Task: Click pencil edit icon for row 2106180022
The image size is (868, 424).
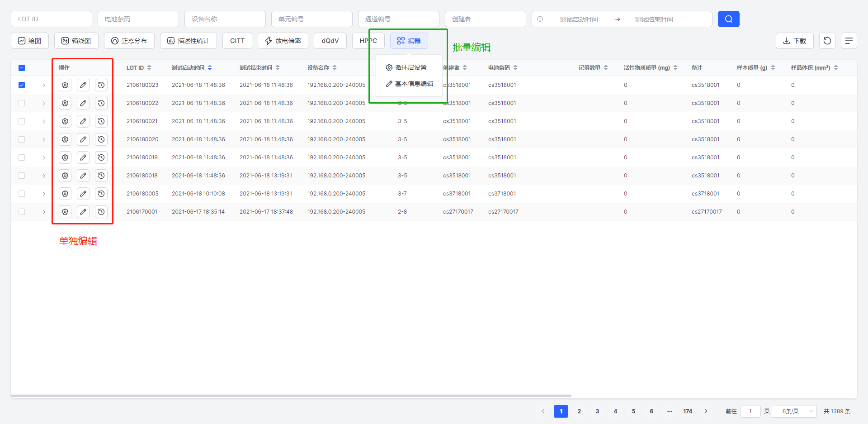Action: pos(83,103)
